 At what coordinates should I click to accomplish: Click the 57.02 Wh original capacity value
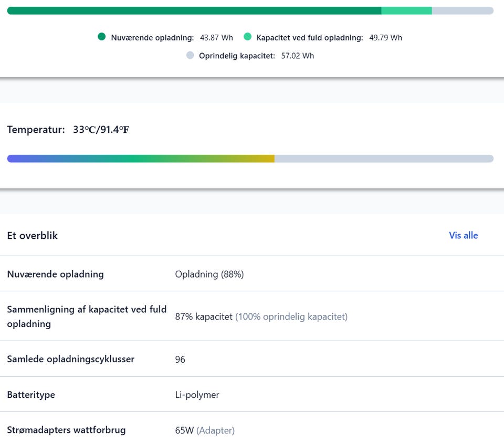point(297,56)
